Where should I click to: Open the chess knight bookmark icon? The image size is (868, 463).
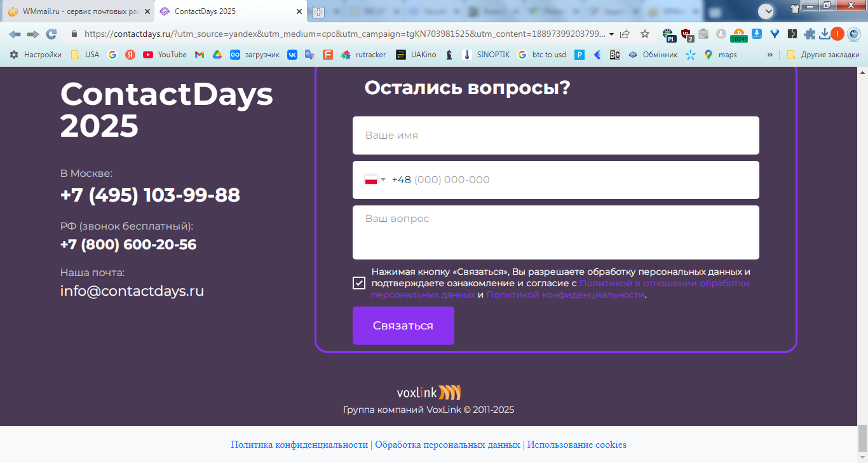pos(449,55)
